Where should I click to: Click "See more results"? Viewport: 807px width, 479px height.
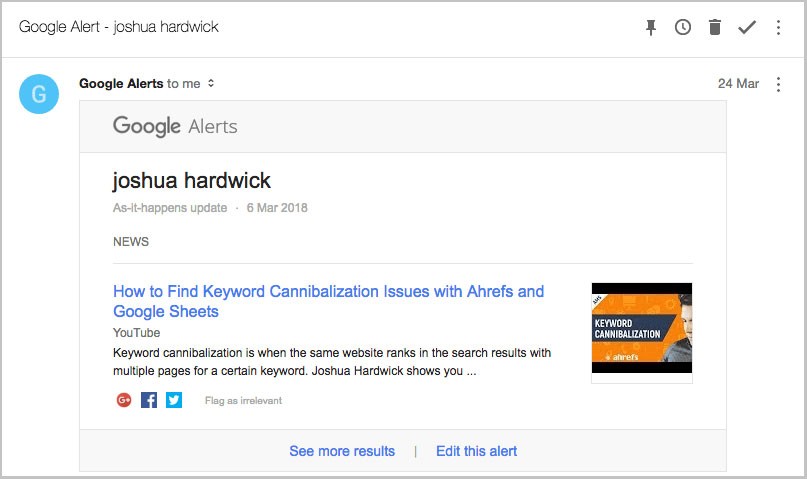(x=342, y=451)
